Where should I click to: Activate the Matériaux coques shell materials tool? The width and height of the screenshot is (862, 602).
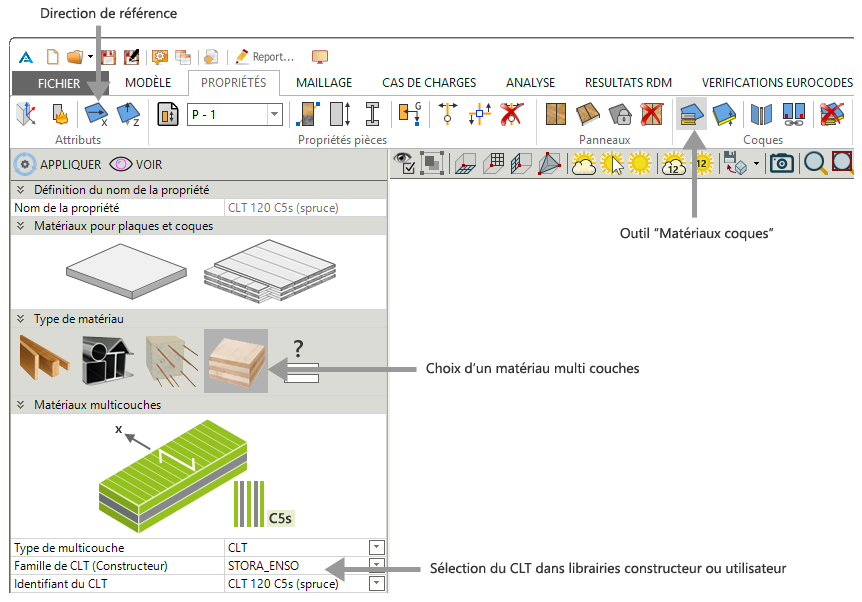click(x=692, y=114)
